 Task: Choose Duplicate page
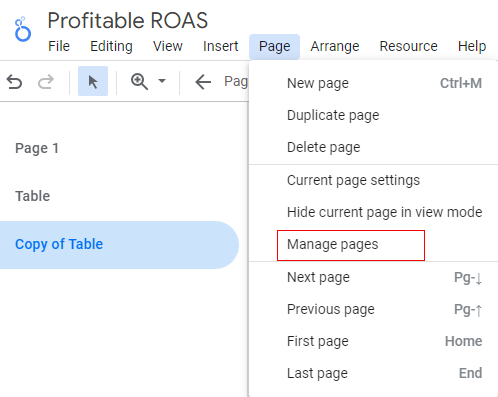(373, 115)
